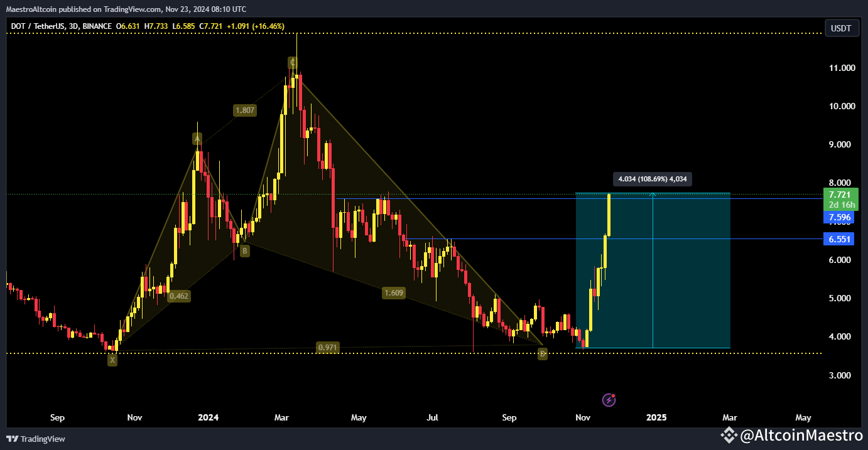This screenshot has width=868, height=450.
Task: Select the blue 7.596 price line label
Action: click(x=839, y=217)
